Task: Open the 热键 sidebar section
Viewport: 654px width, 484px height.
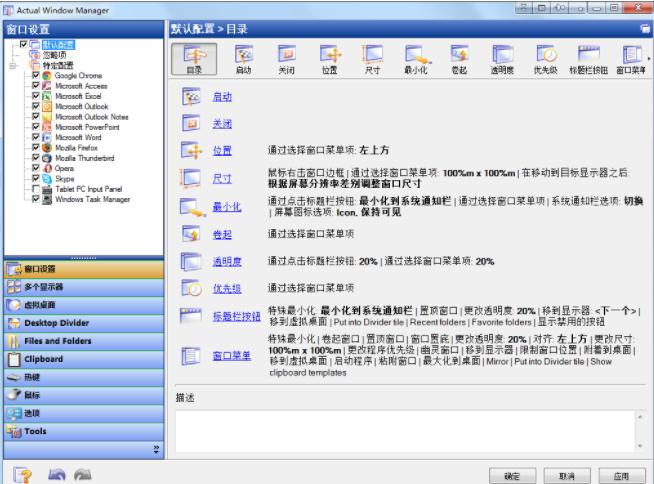Action: [84, 377]
